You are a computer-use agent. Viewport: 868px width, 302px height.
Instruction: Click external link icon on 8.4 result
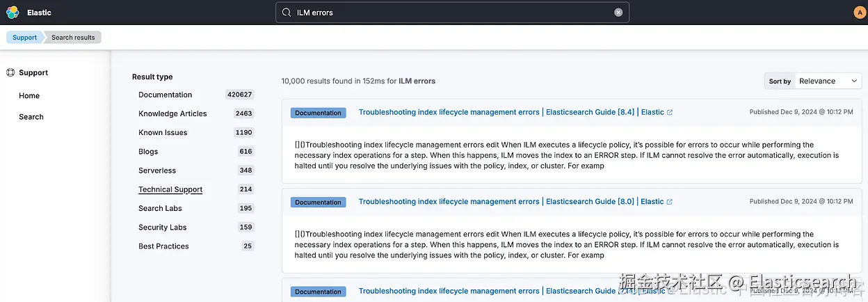(670, 113)
